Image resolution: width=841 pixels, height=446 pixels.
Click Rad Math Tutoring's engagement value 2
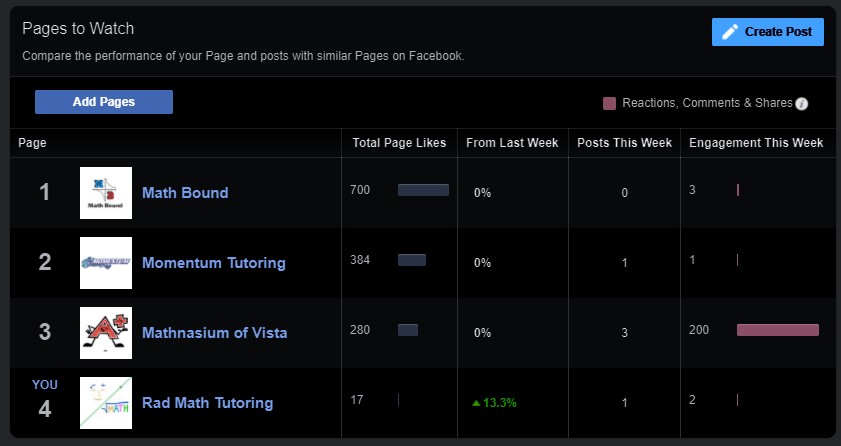tap(692, 400)
